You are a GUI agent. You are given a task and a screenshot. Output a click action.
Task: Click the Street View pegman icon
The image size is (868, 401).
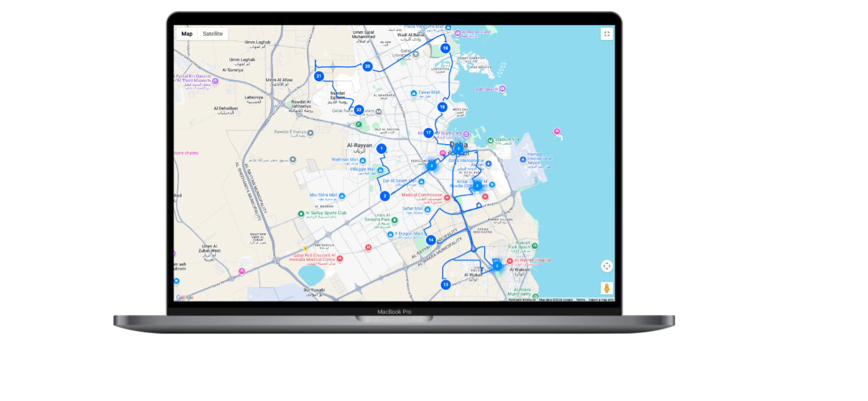pyautogui.click(x=607, y=288)
